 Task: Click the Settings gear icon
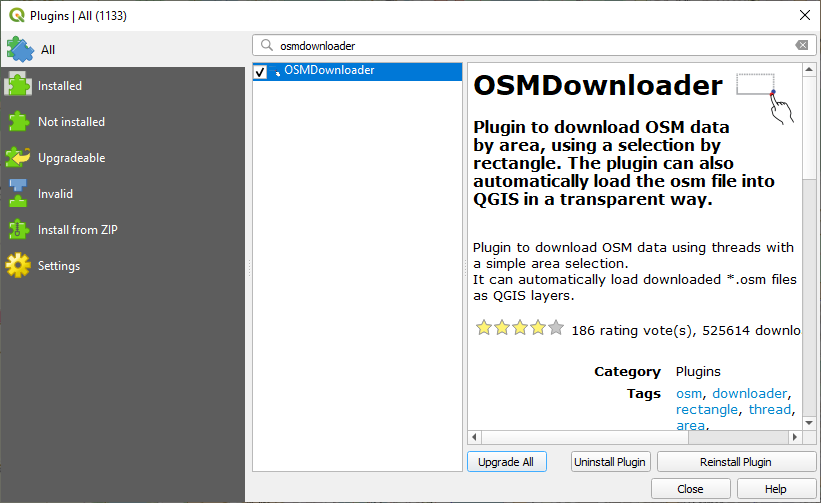[18, 265]
